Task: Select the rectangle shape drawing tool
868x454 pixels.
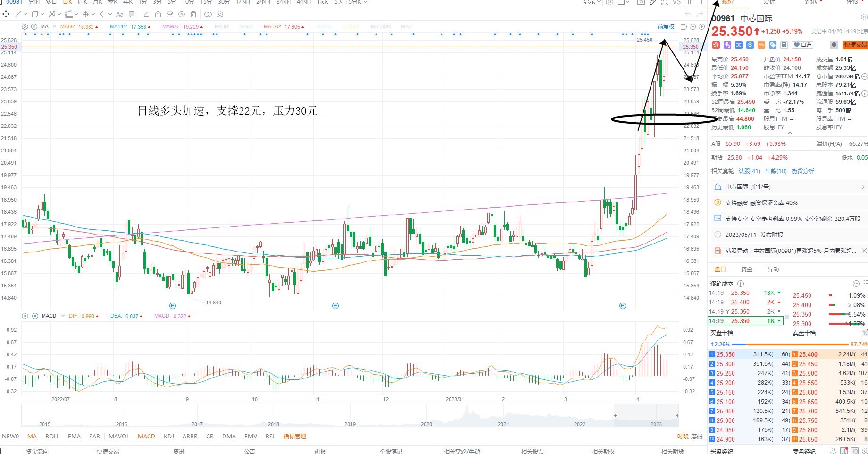Action: (35, 14)
